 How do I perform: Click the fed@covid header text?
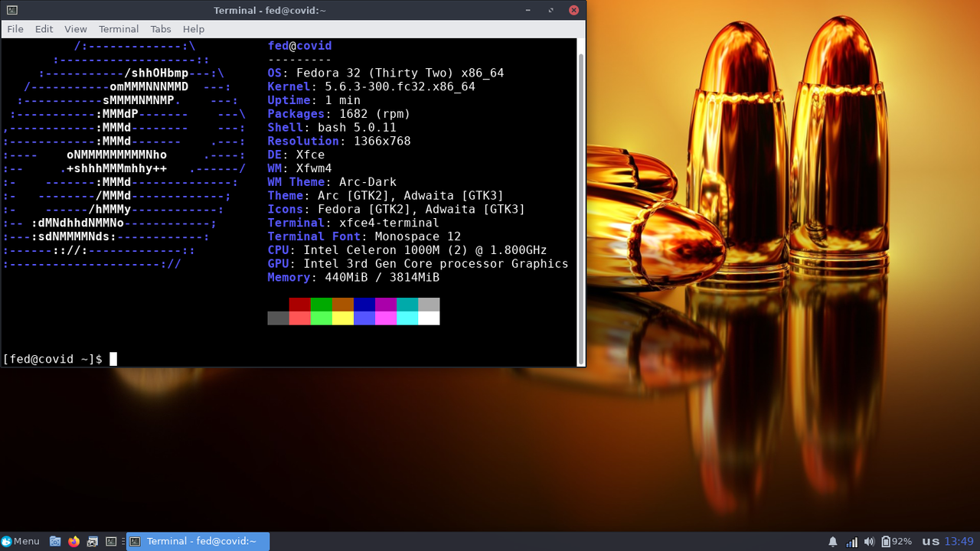pos(299,46)
